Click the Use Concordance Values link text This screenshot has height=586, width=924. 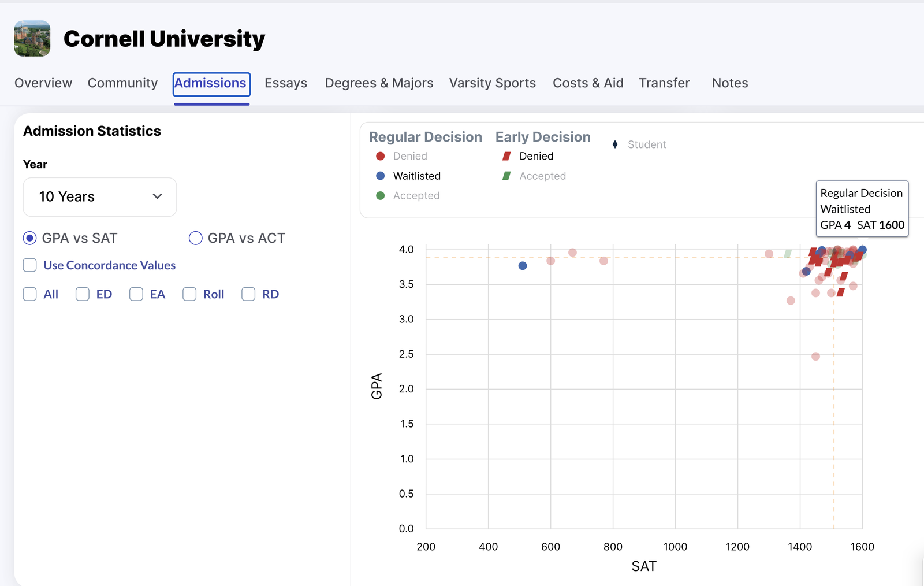tap(110, 265)
